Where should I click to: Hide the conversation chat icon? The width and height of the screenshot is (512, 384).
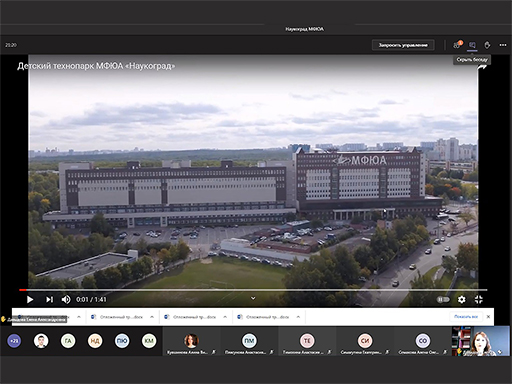click(472, 45)
